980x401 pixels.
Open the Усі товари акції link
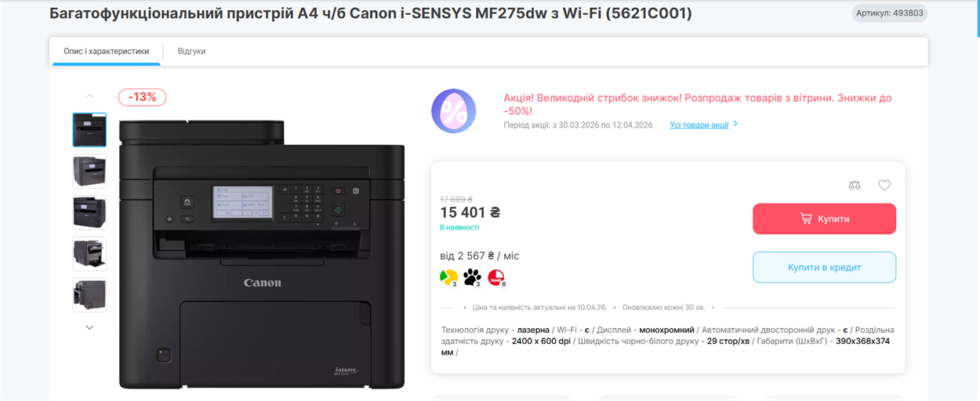tap(699, 125)
